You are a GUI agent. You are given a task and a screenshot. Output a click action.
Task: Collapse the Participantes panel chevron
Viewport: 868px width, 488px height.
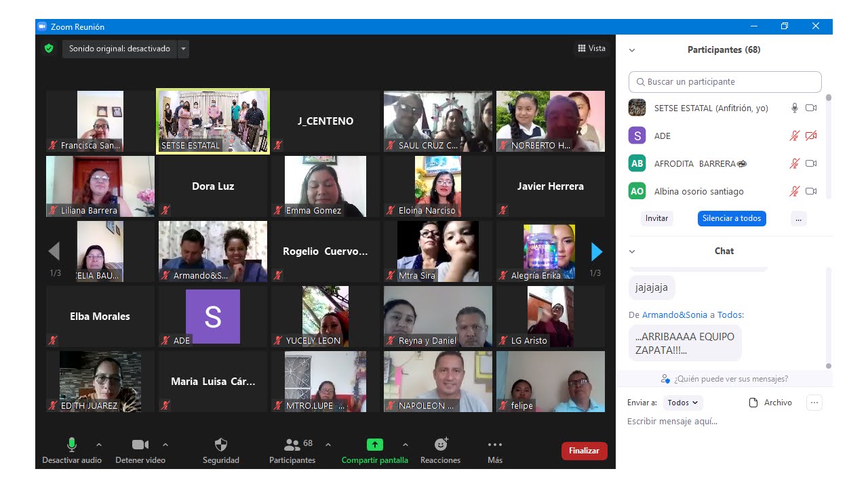tap(632, 50)
